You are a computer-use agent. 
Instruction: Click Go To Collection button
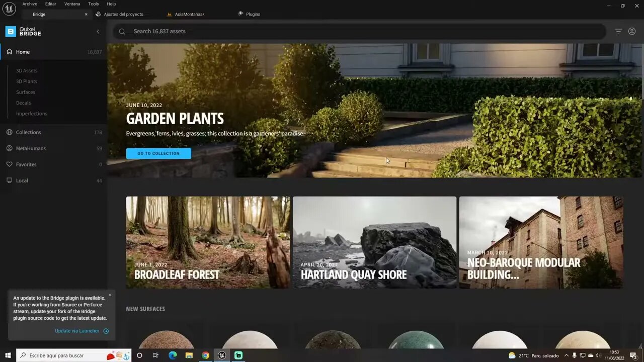pos(158,153)
